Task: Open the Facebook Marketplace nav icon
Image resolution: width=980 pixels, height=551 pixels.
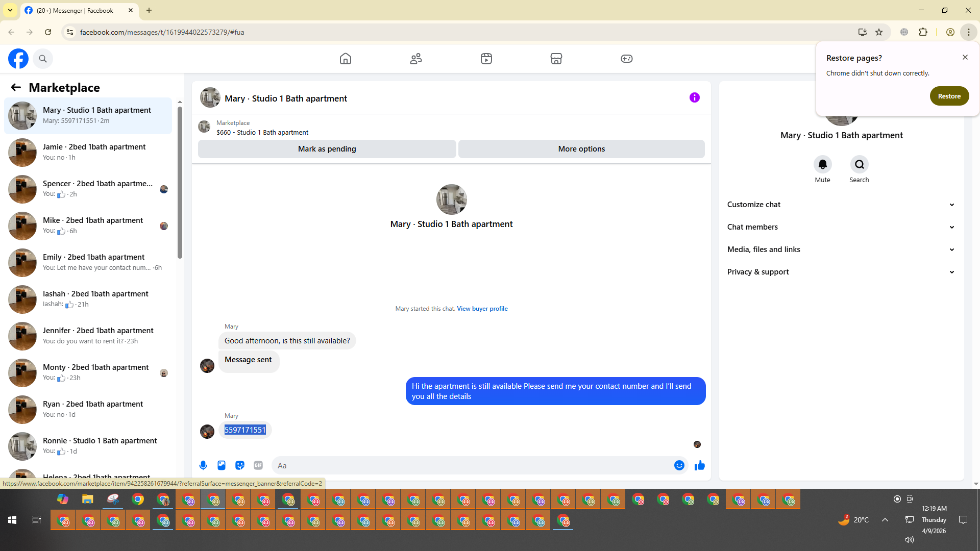Action: 556,59
